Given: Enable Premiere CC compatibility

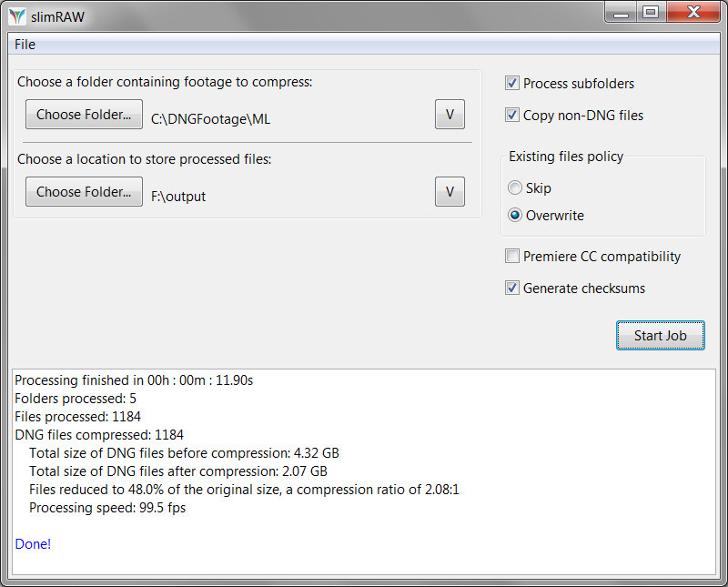Looking at the screenshot, I should coord(511,256).
